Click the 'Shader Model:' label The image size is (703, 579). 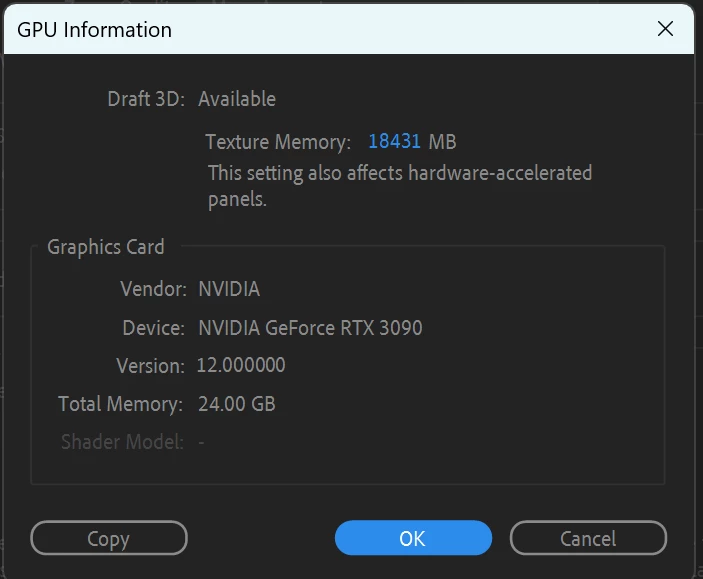(x=122, y=442)
